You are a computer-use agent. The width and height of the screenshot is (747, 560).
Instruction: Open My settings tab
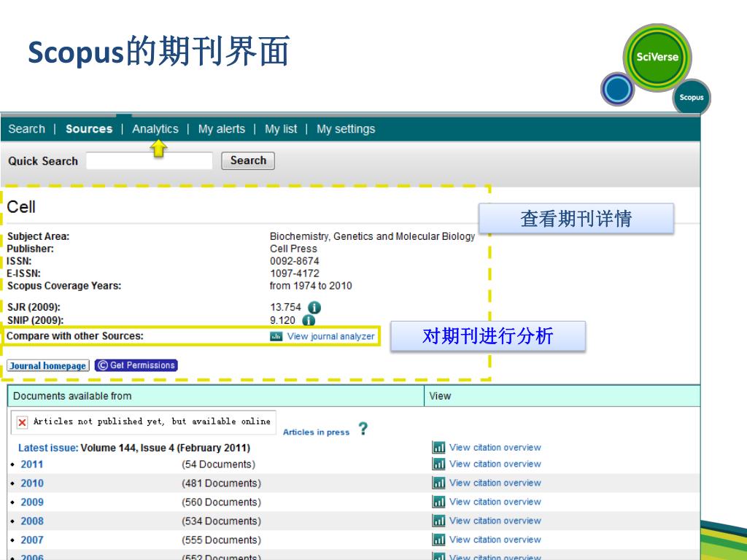[346, 129]
